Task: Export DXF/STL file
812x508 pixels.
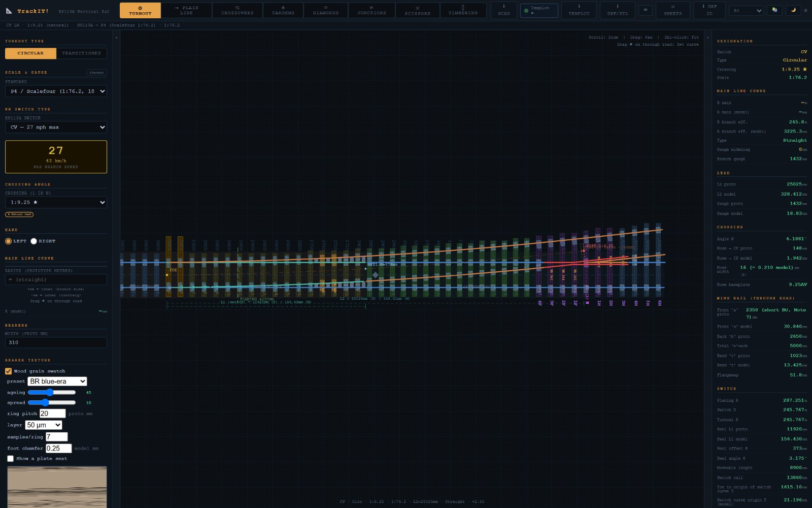Action: [x=618, y=10]
